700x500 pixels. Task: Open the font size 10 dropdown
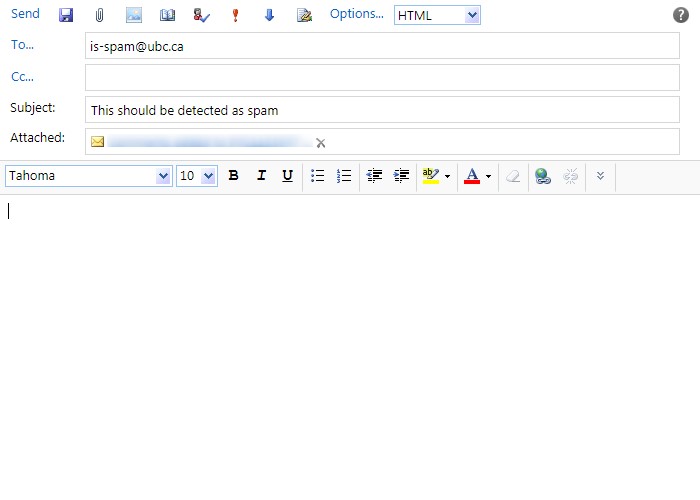[208, 176]
